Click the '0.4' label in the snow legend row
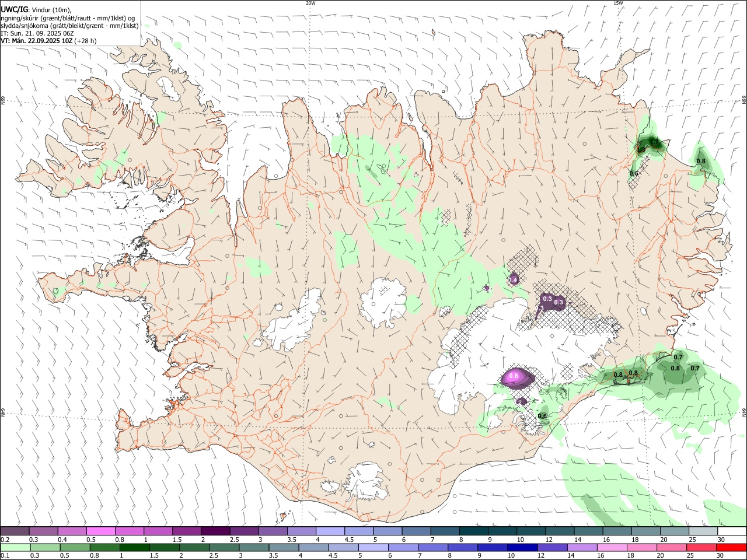This screenshot has height=560, width=747. (62, 540)
